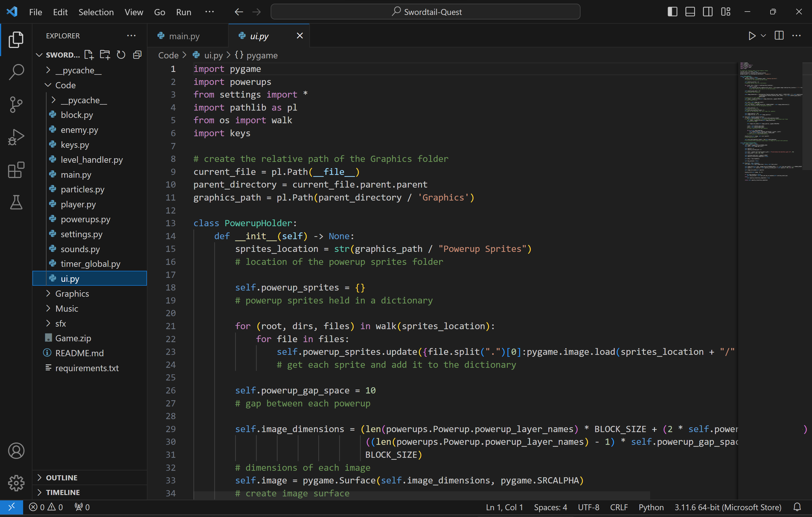
Task: Click the Swordtail-Quest command search box
Action: (x=425, y=12)
